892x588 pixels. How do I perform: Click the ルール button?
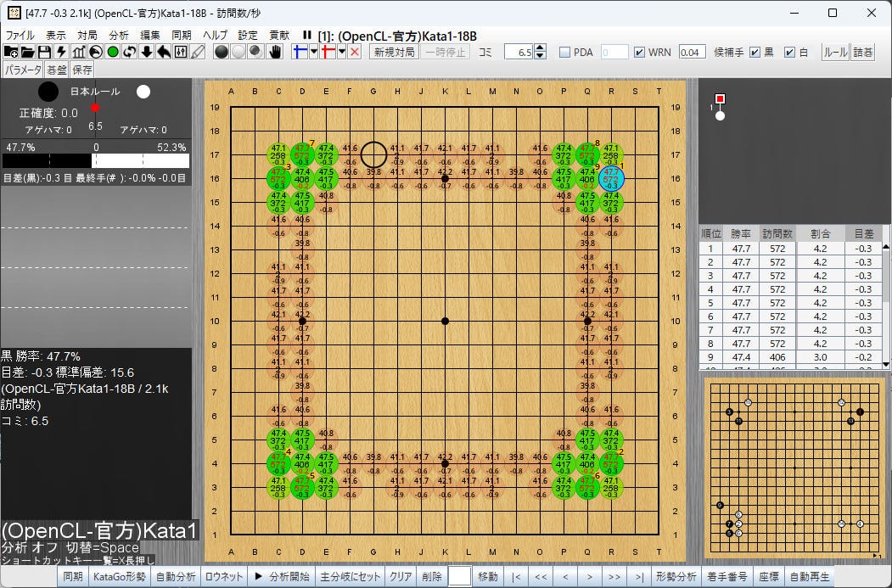click(x=835, y=53)
